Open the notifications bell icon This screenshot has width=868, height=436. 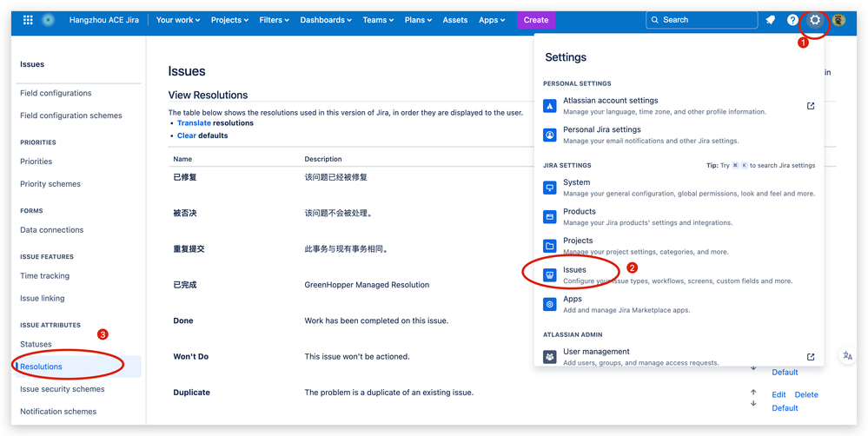tap(770, 20)
